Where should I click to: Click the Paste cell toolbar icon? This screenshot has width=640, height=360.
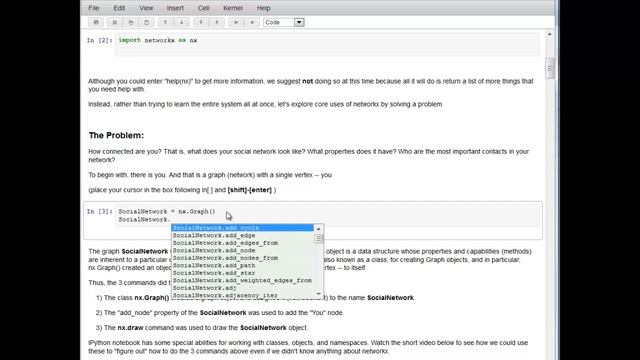pos(147,22)
